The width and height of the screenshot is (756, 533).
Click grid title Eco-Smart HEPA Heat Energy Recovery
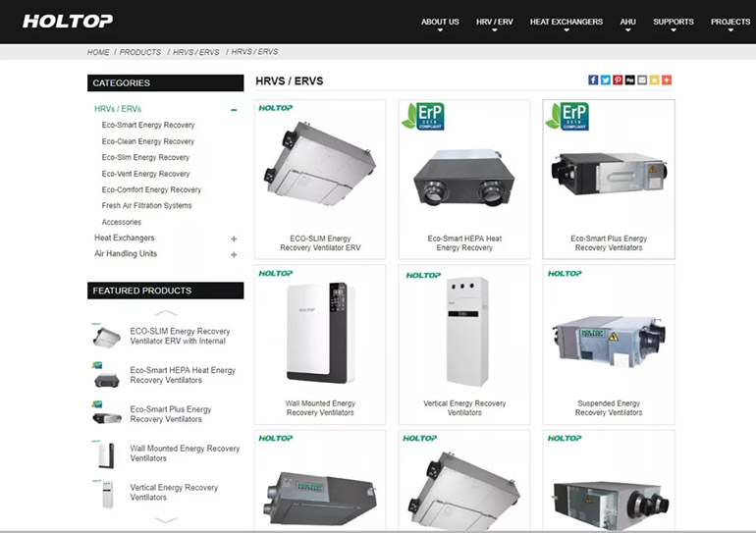point(464,242)
